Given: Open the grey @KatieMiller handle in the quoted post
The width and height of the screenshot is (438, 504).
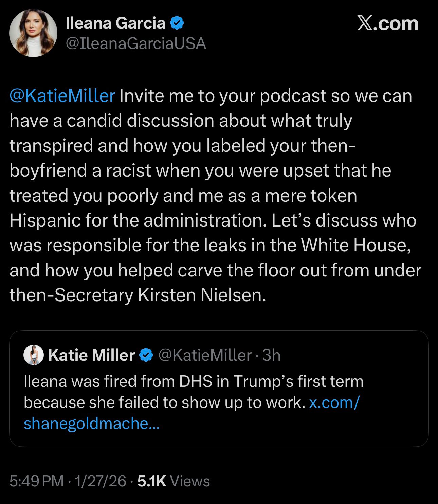Looking at the screenshot, I should tap(205, 355).
